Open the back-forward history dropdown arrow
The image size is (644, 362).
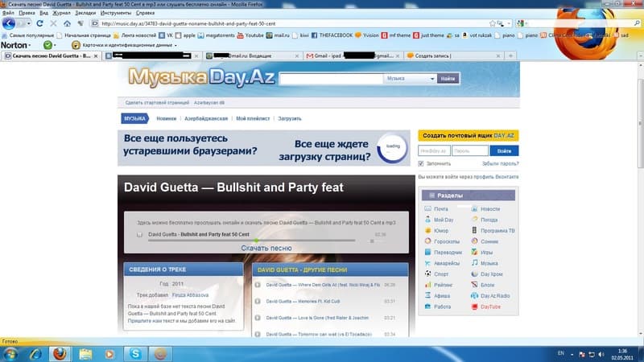(x=28, y=23)
